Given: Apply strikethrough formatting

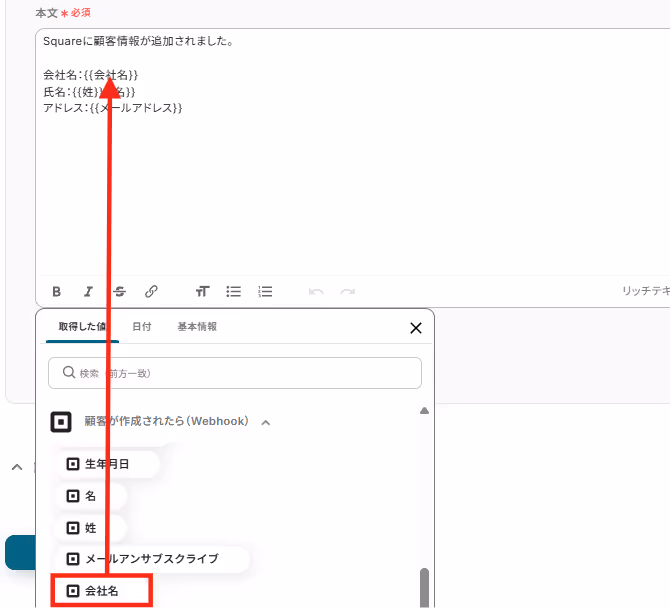Looking at the screenshot, I should [x=120, y=291].
